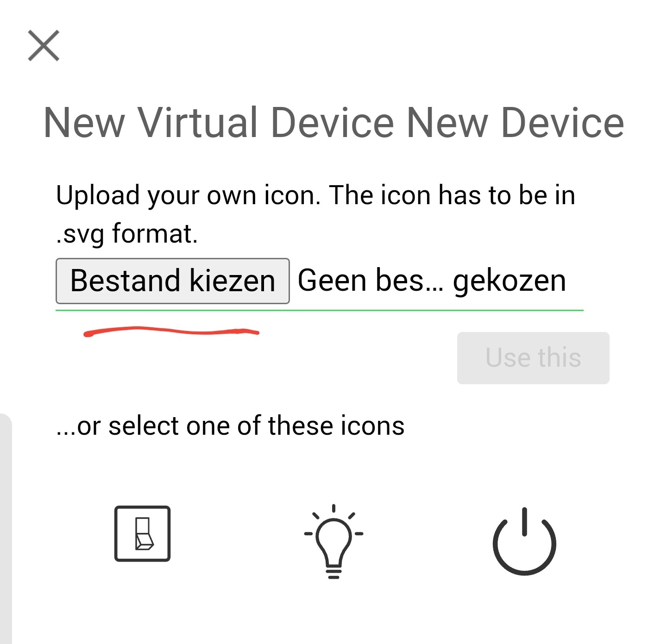Click the 'New Virtual Device New Device' heading
The height and width of the screenshot is (644, 667).
pos(333,123)
